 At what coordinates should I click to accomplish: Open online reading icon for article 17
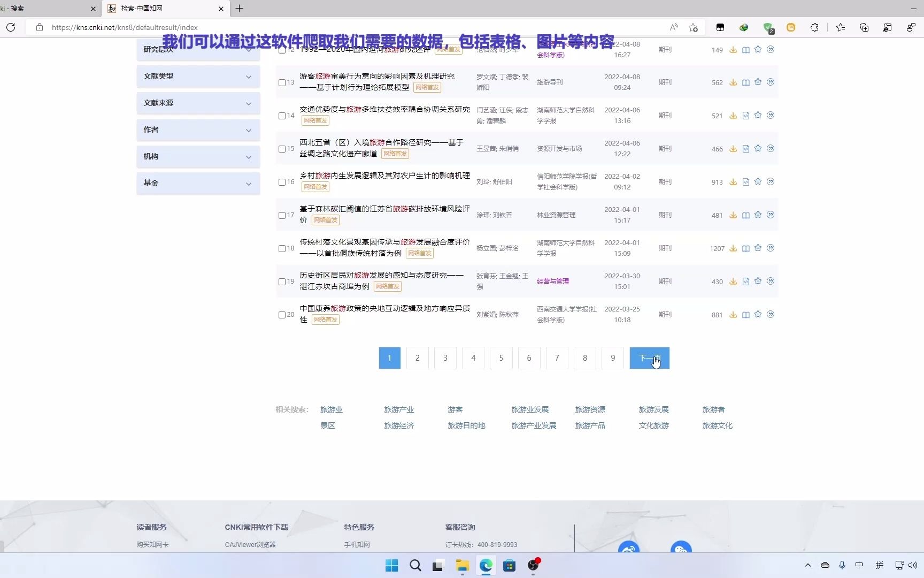[746, 215]
